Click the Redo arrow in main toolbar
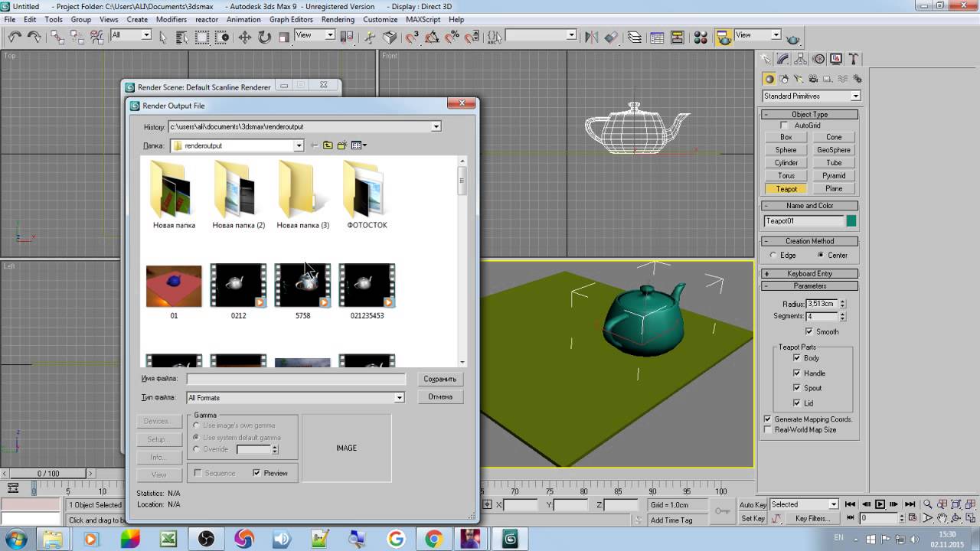Screen dimensions: 980x551 (34, 37)
